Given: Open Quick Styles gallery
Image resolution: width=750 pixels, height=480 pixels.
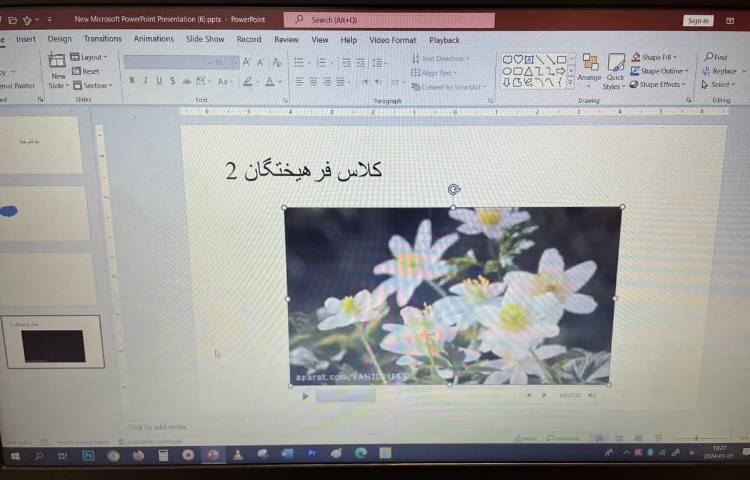Looking at the screenshot, I should 615,71.
